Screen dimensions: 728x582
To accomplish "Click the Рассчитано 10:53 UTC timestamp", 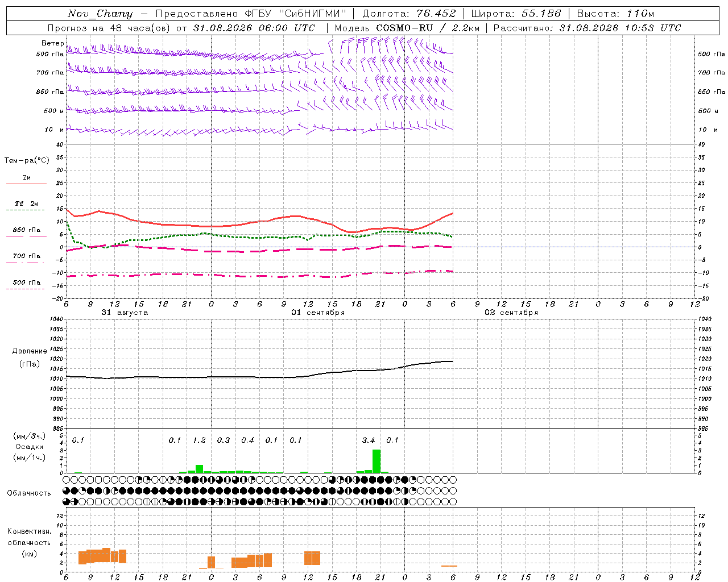I will click(587, 28).
